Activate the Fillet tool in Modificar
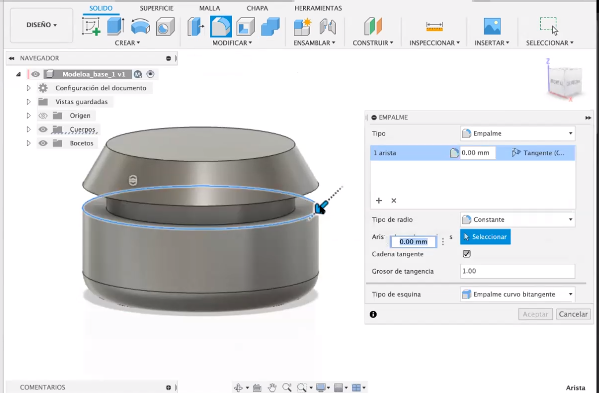Image resolution: width=599 pixels, height=393 pixels. (220, 27)
